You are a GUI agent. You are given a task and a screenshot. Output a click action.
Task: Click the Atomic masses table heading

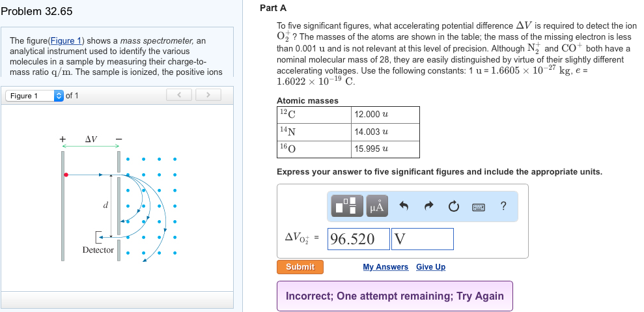[x=307, y=101]
